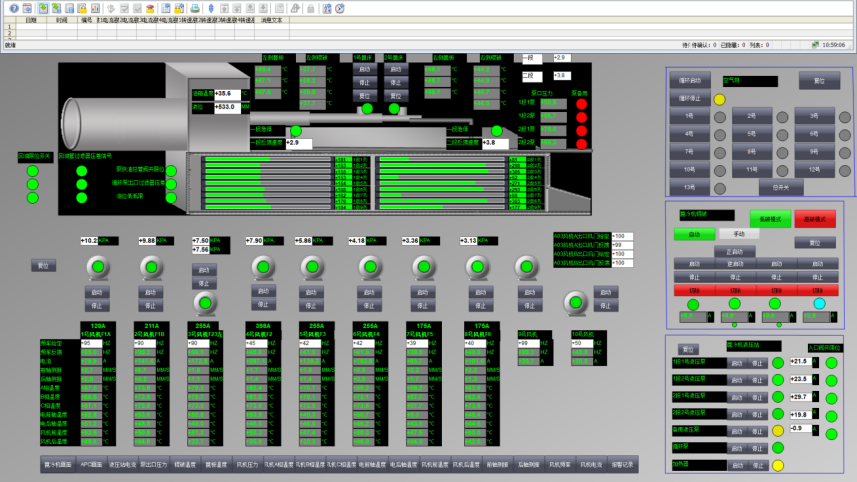Click the 1号风机 frequency setpoint field

click(x=91, y=343)
